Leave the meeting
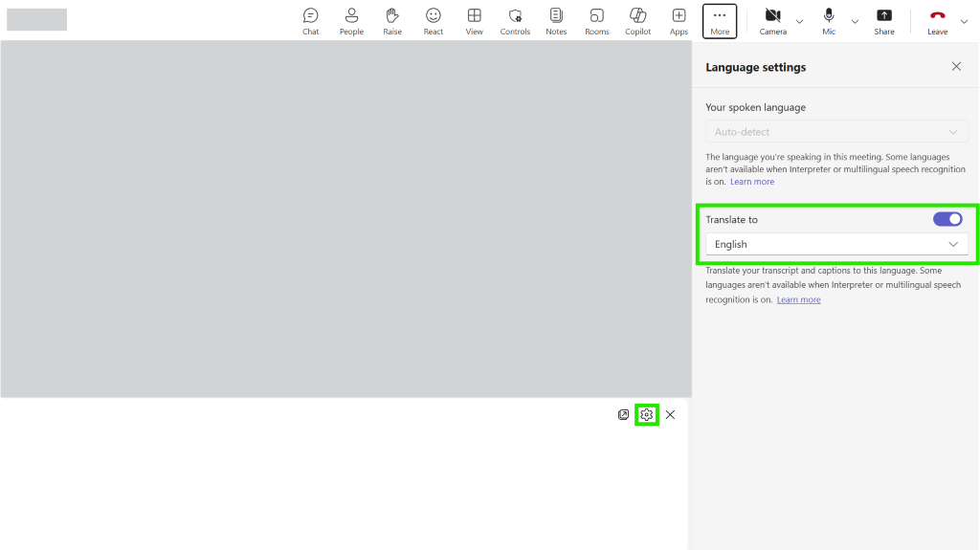The width and height of the screenshot is (980, 550). 938,21
